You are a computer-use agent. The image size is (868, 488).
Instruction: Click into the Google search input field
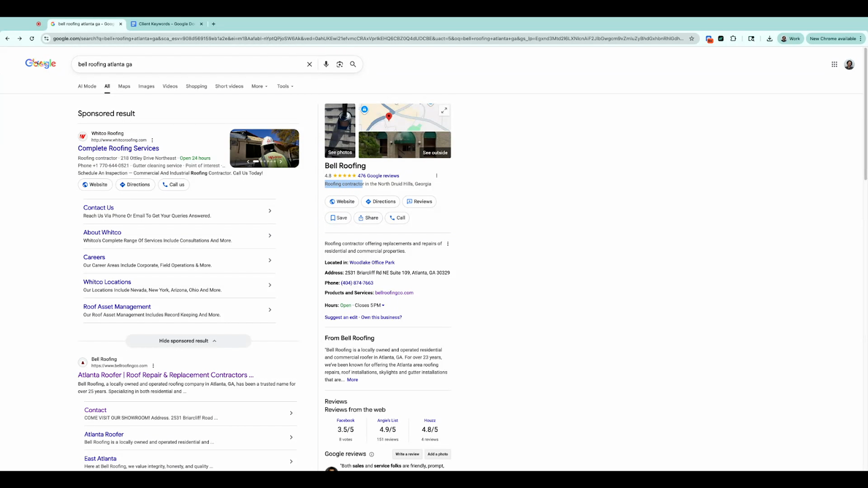pyautogui.click(x=190, y=64)
